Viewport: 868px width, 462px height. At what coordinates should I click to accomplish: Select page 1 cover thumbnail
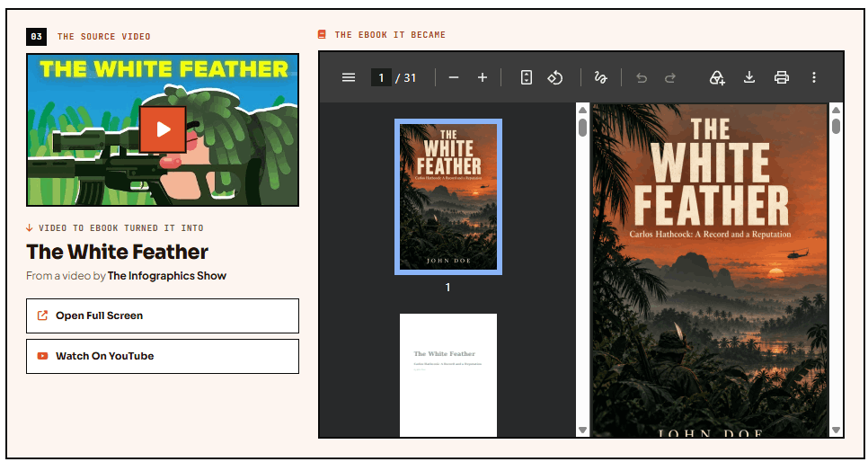pyautogui.click(x=448, y=197)
